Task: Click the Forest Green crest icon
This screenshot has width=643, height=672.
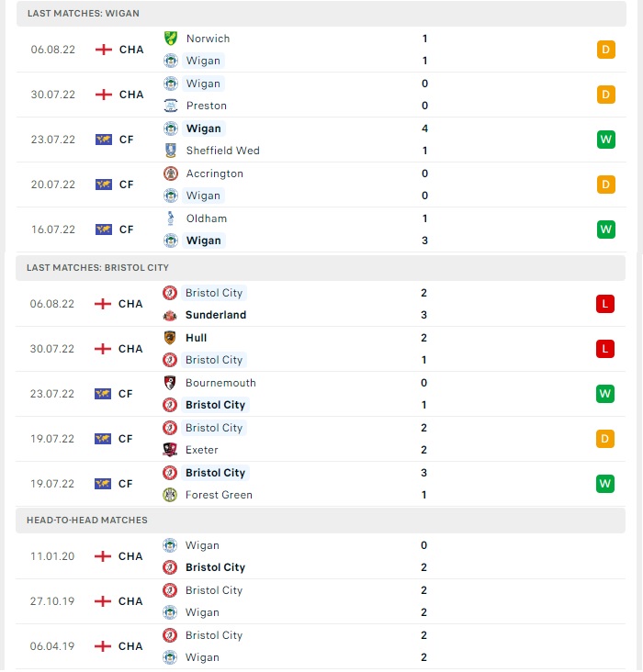Action: coord(170,495)
